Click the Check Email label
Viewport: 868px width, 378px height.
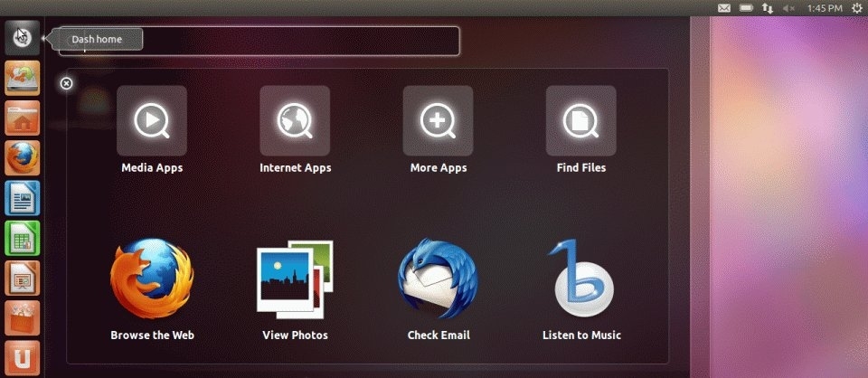[x=439, y=335]
